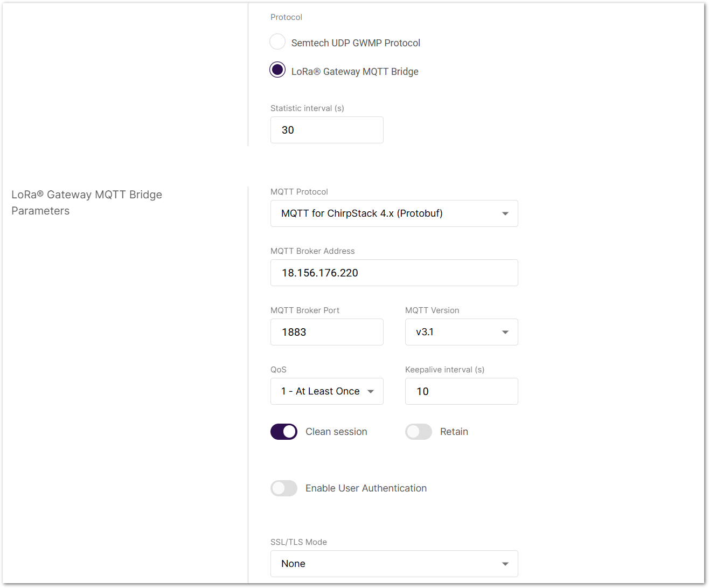The height and width of the screenshot is (588, 709).
Task: Click the Statistic interval input field
Action: pyautogui.click(x=326, y=130)
